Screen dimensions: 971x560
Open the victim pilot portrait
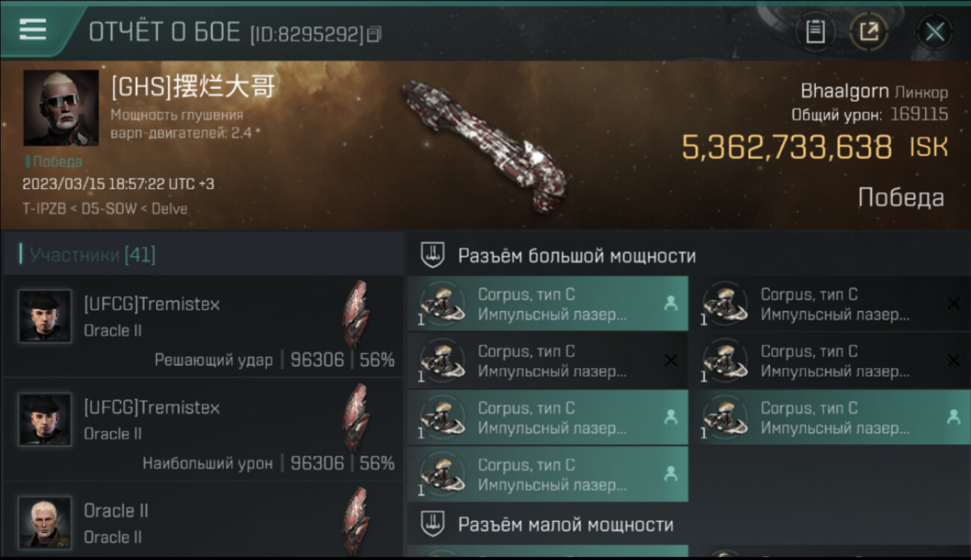point(61,108)
